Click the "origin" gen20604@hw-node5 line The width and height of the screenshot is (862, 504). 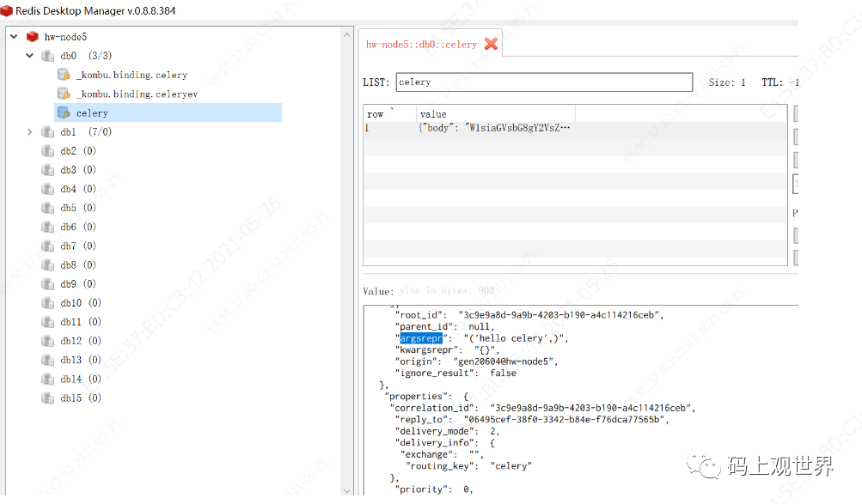[476, 361]
